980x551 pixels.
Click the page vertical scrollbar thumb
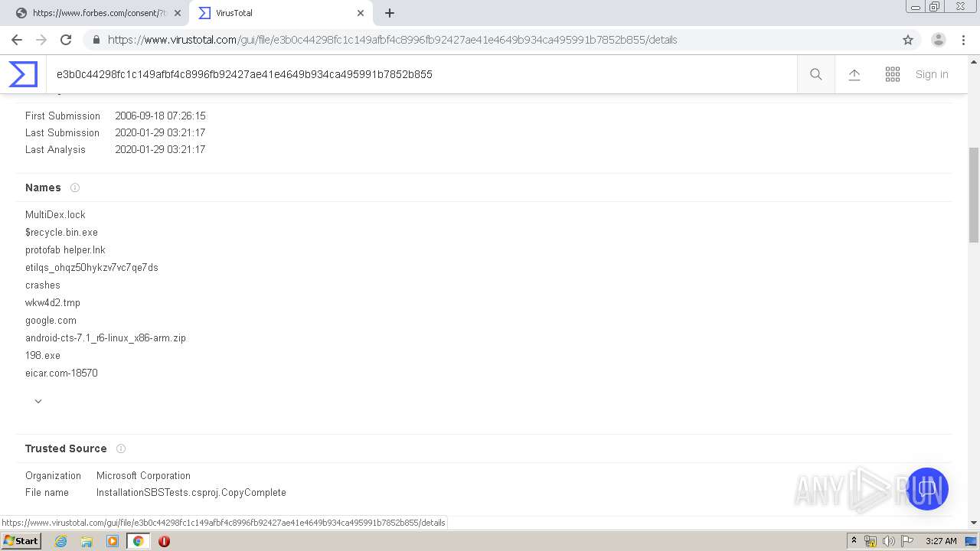tap(974, 195)
